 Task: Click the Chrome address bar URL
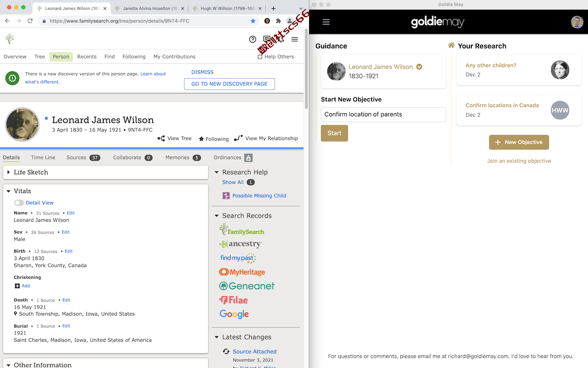[x=119, y=21]
